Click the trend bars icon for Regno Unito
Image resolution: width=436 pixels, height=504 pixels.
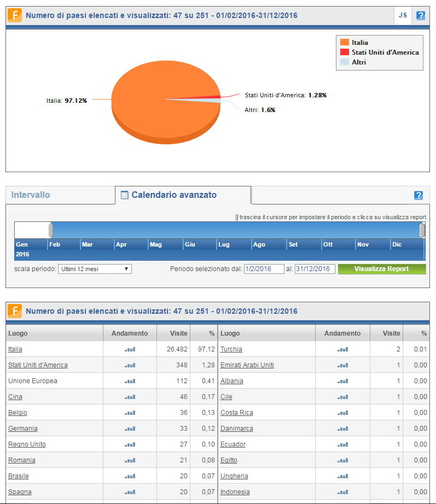[x=130, y=444]
